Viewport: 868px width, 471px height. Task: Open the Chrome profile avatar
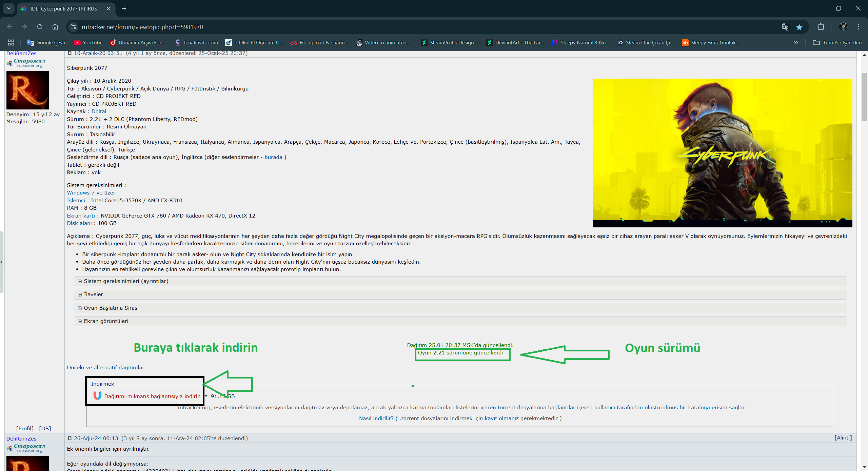click(843, 27)
